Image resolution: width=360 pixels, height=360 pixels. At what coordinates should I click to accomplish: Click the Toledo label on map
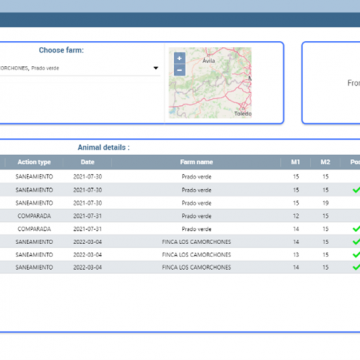(x=243, y=114)
